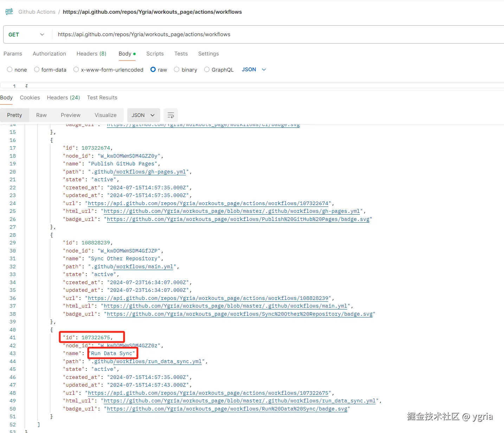
Task: Open the GET method dropdown
Action: (26, 34)
